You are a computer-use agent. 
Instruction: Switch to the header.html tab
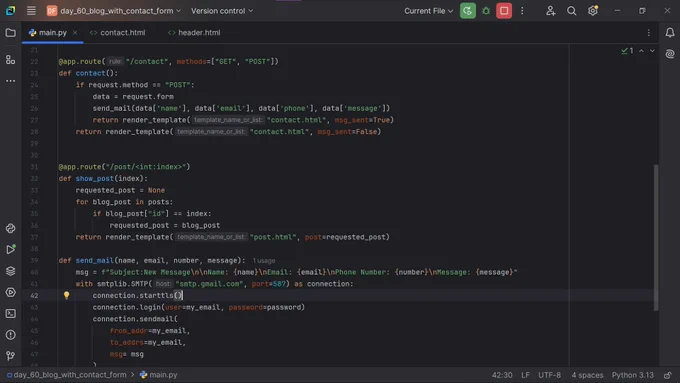pyautogui.click(x=194, y=33)
